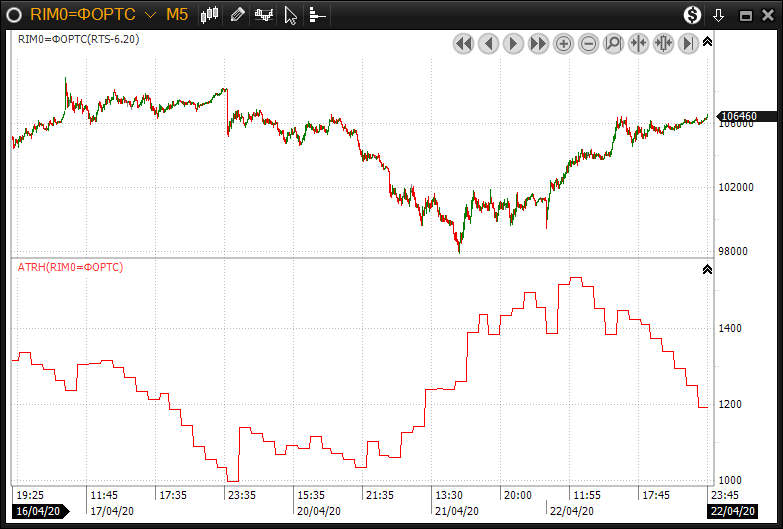Viewport: 783px width, 529px height.
Task: Collapse the ATRH indicator pane with chevron
Action: click(707, 269)
